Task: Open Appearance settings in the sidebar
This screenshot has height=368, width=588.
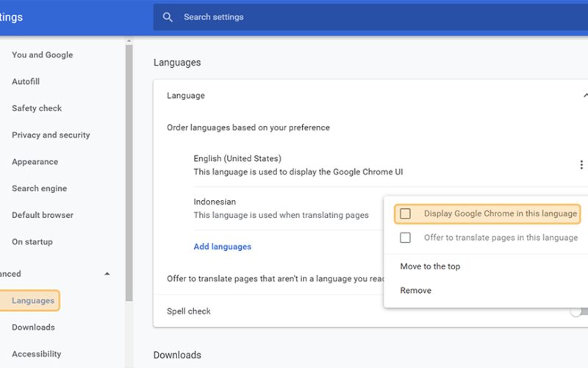Action: (35, 162)
